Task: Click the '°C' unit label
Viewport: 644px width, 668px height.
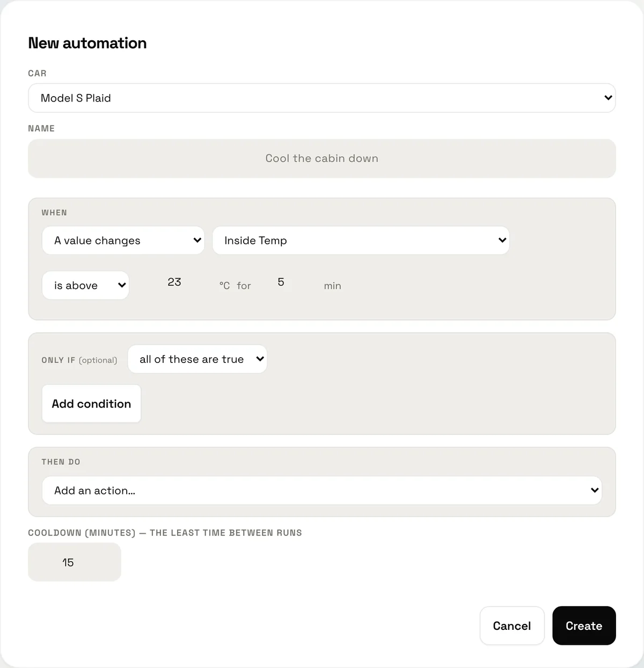Action: point(224,286)
